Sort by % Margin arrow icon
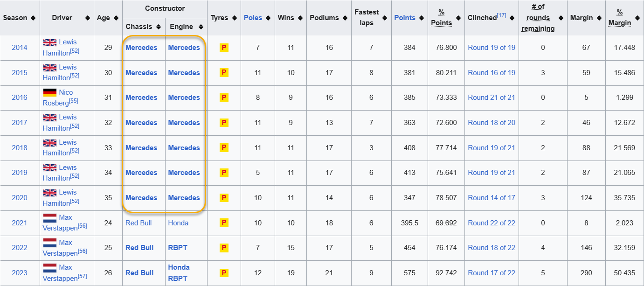 (637, 18)
